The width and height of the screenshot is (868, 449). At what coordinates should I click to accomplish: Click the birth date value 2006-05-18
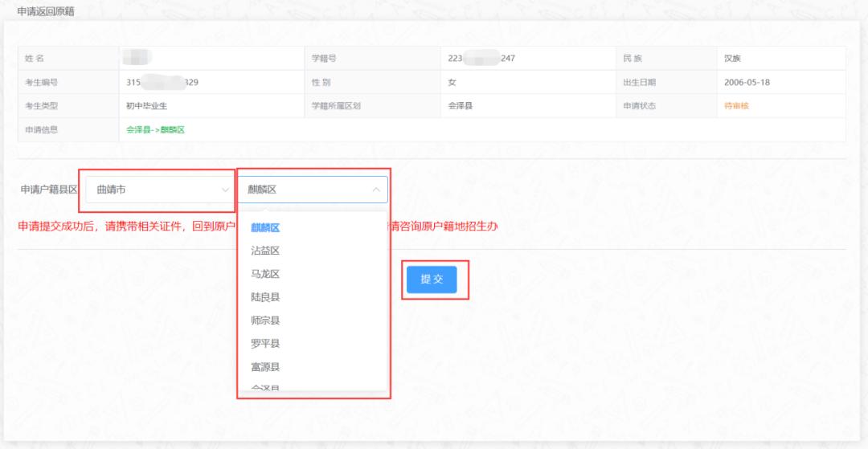[747, 83]
